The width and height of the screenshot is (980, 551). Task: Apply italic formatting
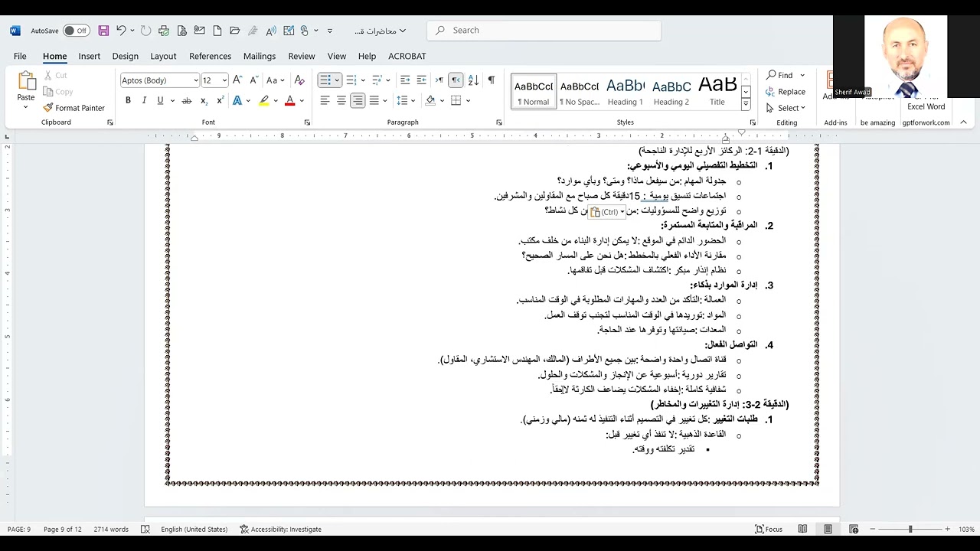coord(144,100)
